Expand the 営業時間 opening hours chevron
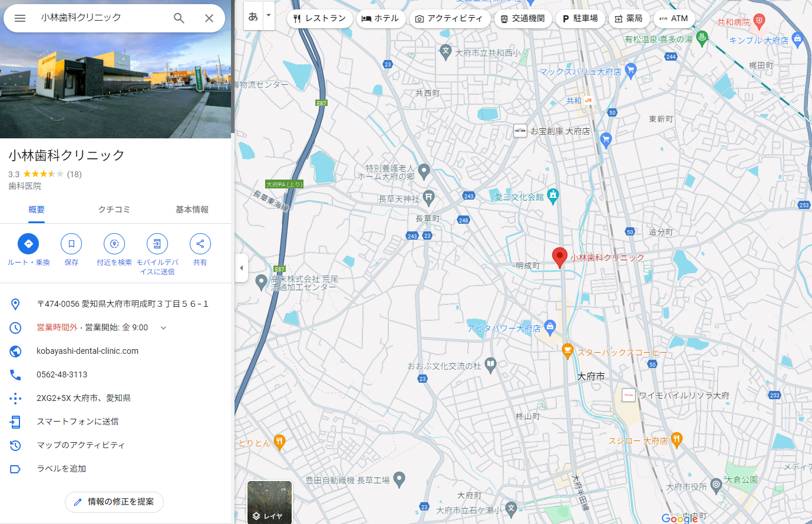The width and height of the screenshot is (812, 524). pos(163,328)
